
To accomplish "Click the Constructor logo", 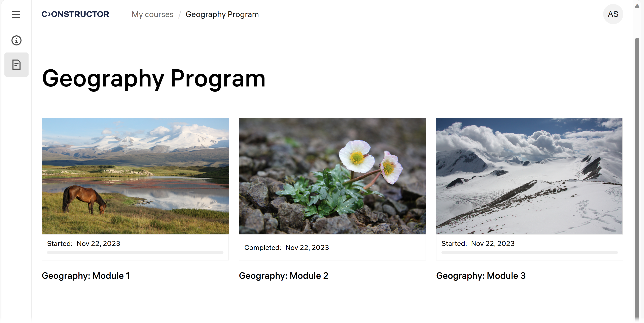I will click(x=75, y=14).
